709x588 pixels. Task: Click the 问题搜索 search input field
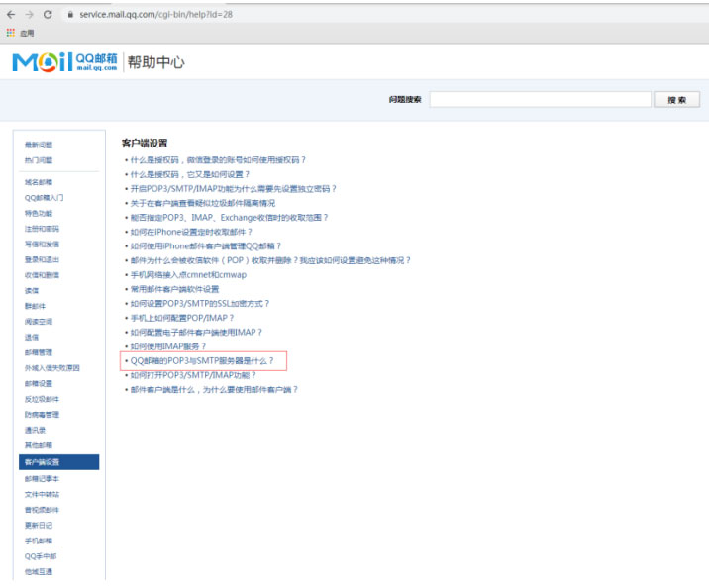coord(540,100)
